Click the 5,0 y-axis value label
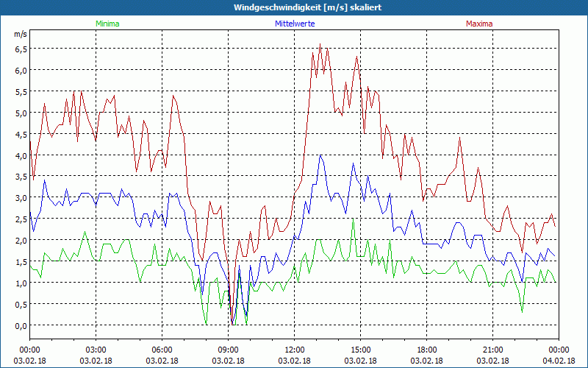 click(x=21, y=113)
